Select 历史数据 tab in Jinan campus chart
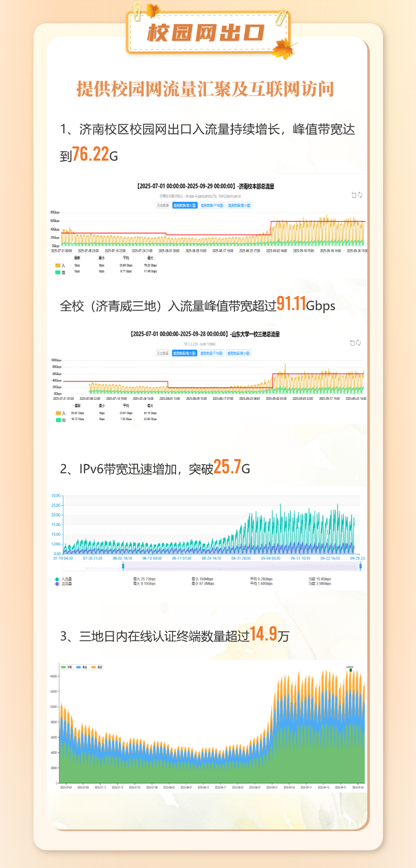 click(x=163, y=205)
